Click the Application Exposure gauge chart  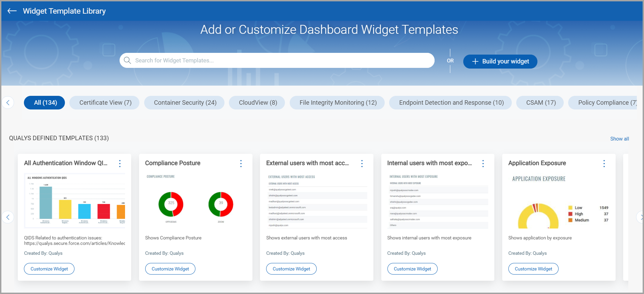click(538, 216)
